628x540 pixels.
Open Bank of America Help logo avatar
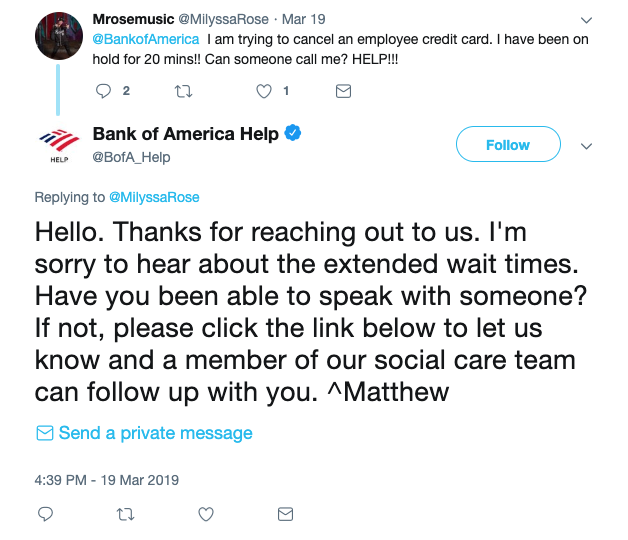(x=59, y=145)
